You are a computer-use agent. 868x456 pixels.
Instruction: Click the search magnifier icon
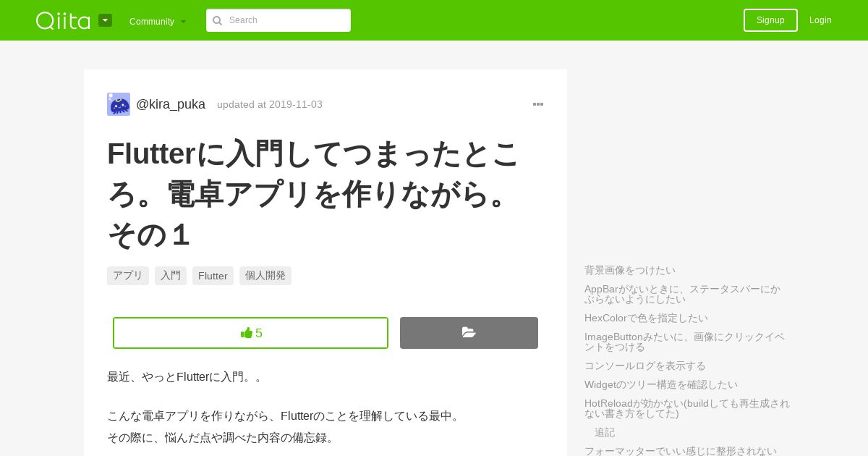[x=217, y=20]
